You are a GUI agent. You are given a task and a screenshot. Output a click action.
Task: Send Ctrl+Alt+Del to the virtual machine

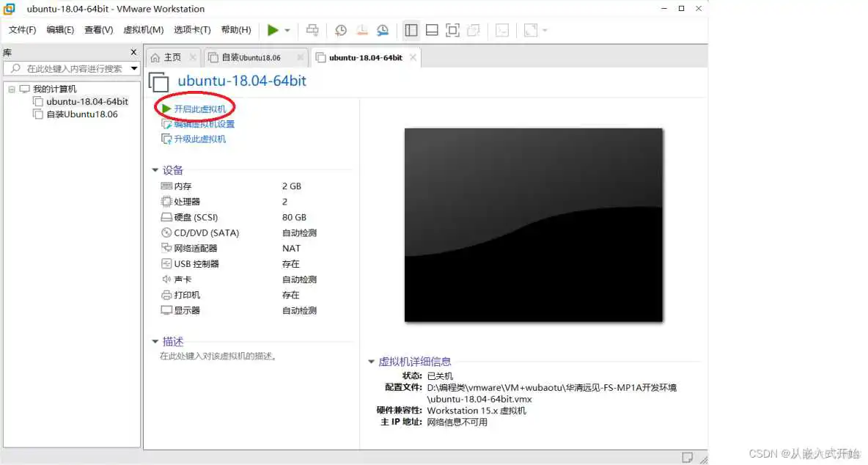tap(313, 30)
